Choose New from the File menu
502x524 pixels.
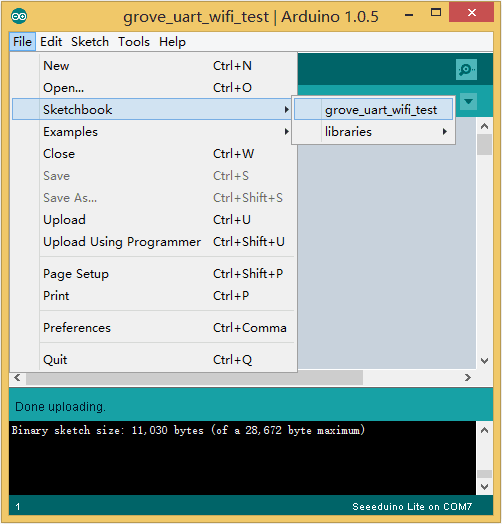click(154, 66)
